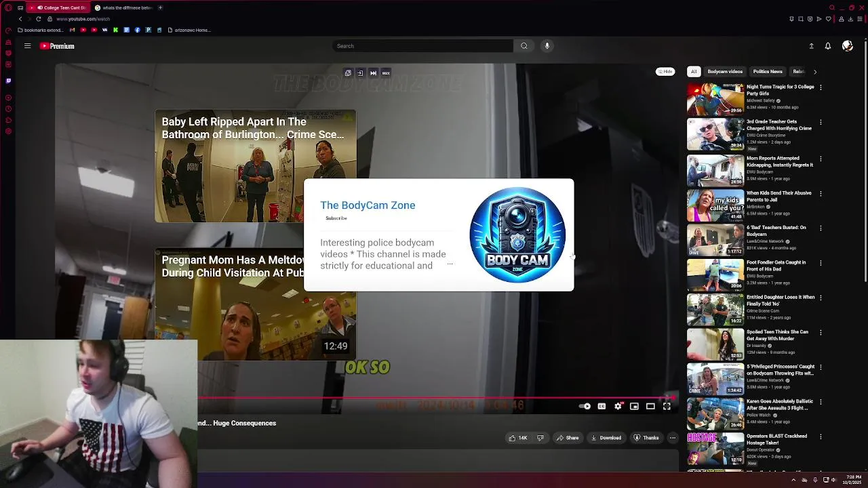Toggle closed captions

(x=601, y=407)
